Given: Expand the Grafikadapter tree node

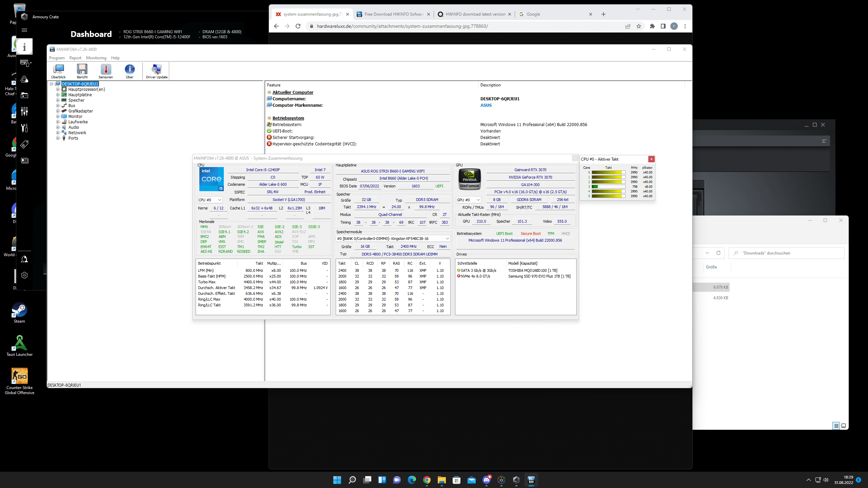Looking at the screenshot, I should click(x=58, y=111).
